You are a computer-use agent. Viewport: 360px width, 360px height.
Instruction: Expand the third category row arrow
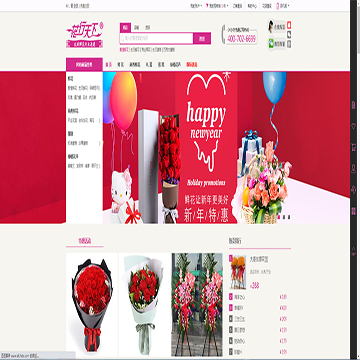point(99,143)
